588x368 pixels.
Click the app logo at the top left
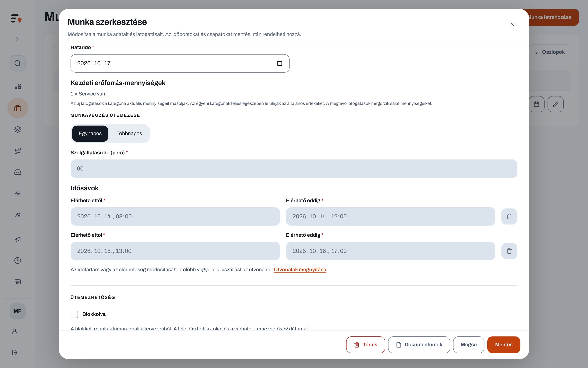(x=16, y=18)
